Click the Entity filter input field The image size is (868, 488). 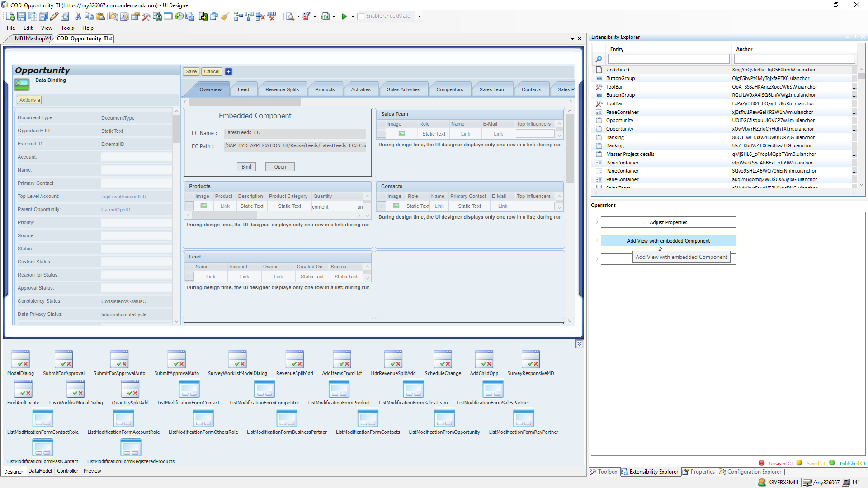pyautogui.click(x=668, y=59)
